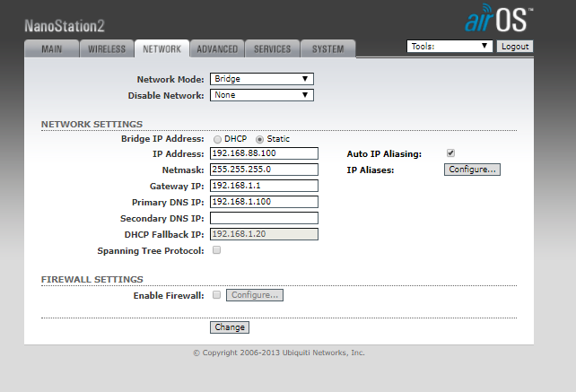Click the Secondary DNS IP field

tap(264, 218)
